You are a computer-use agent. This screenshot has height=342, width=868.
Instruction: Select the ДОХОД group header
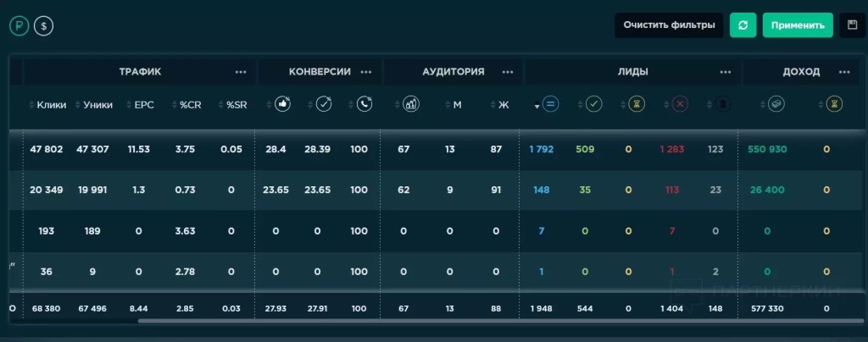click(x=801, y=72)
